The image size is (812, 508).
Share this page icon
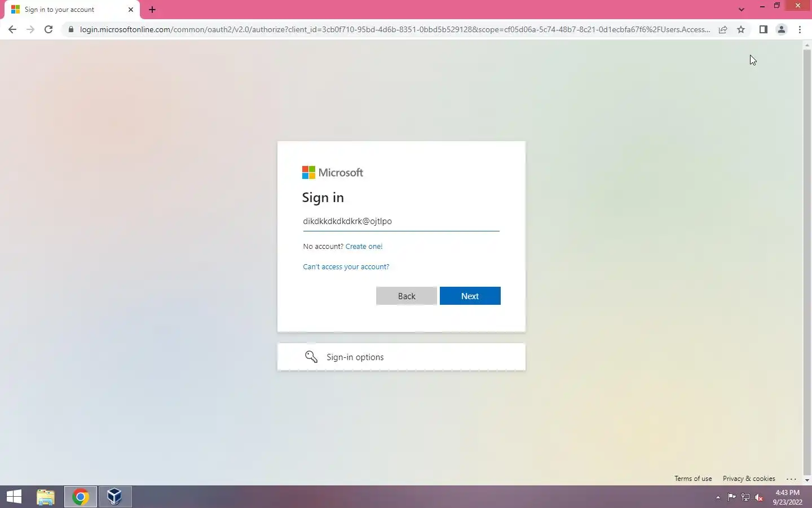[723, 29]
